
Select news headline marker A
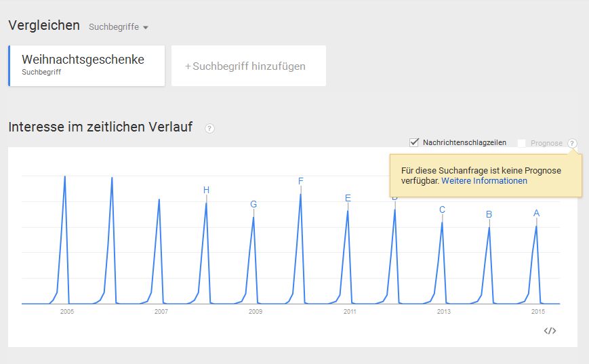(536, 213)
